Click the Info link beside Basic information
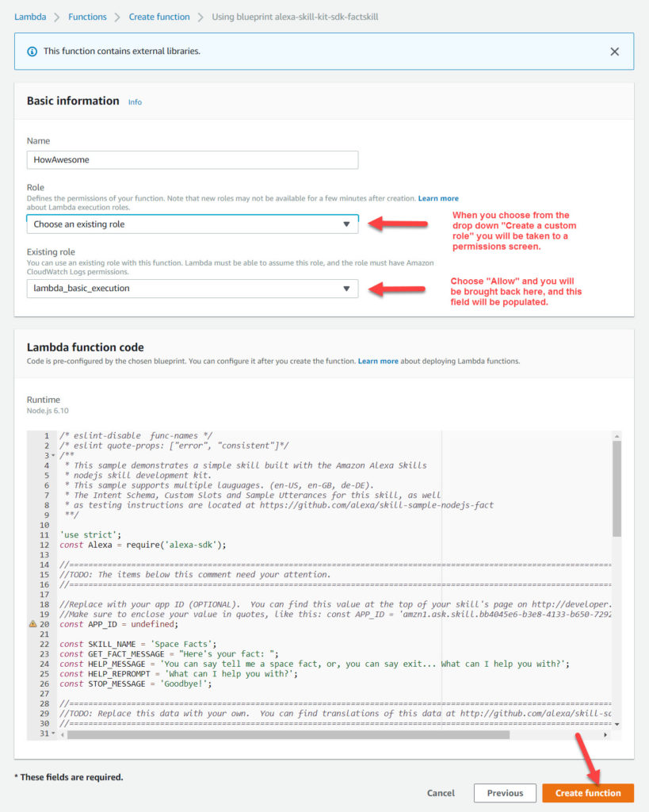 tap(134, 101)
